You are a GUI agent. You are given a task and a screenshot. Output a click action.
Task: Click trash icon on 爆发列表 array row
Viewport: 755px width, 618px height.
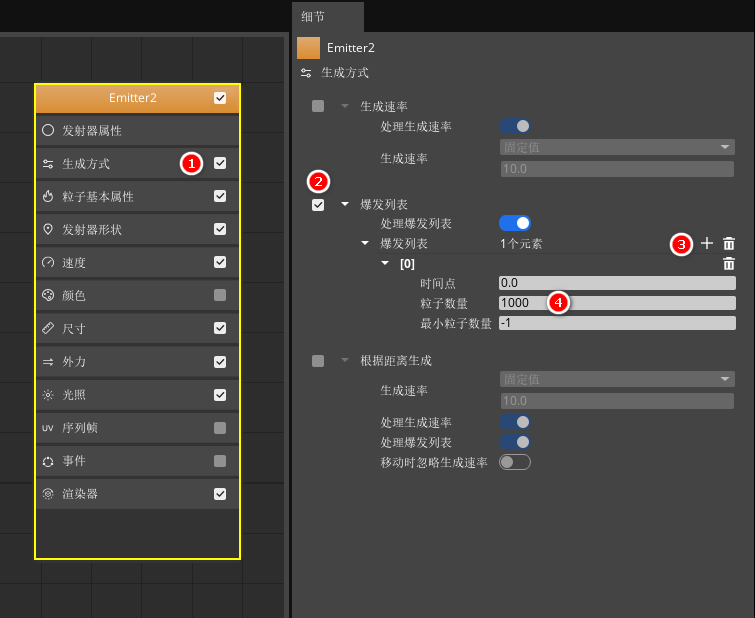[729, 243]
